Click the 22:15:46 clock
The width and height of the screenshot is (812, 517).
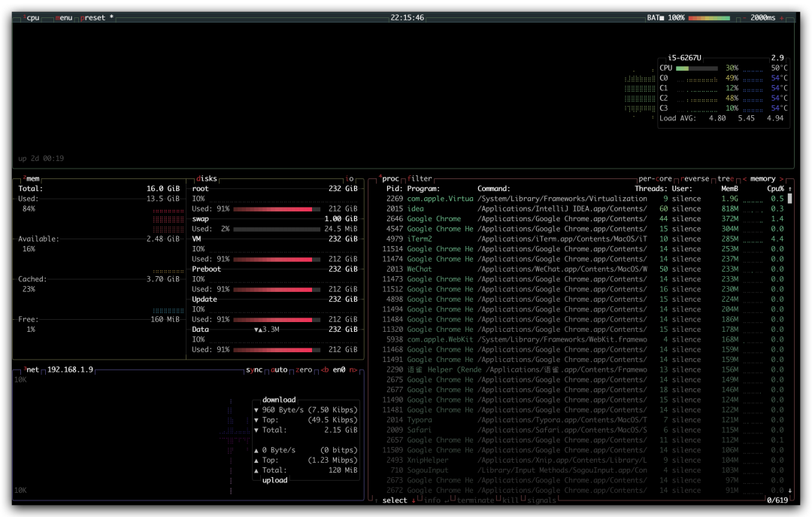pos(407,17)
